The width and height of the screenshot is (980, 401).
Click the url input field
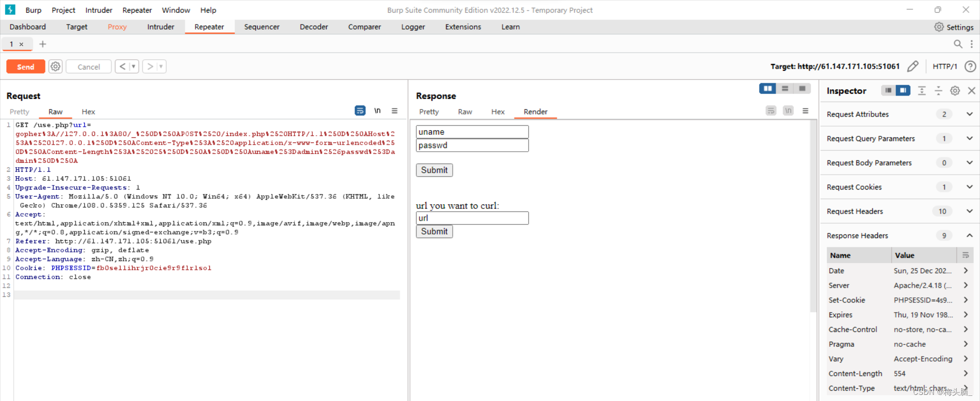472,218
